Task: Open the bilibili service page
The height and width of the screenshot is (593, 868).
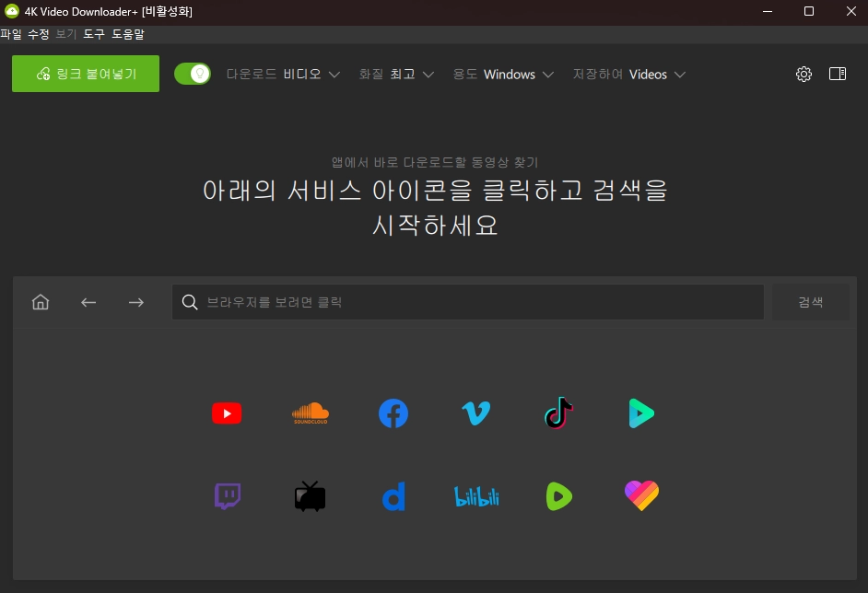Action: pos(475,495)
